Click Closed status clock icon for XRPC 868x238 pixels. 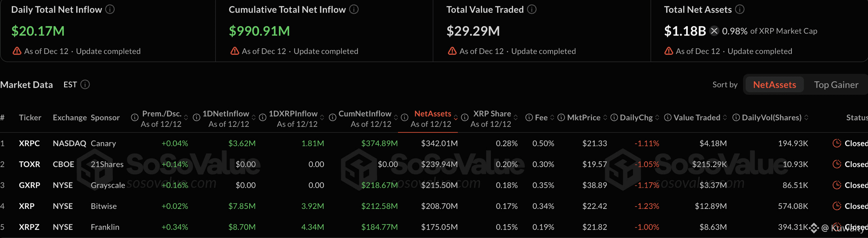click(x=837, y=143)
